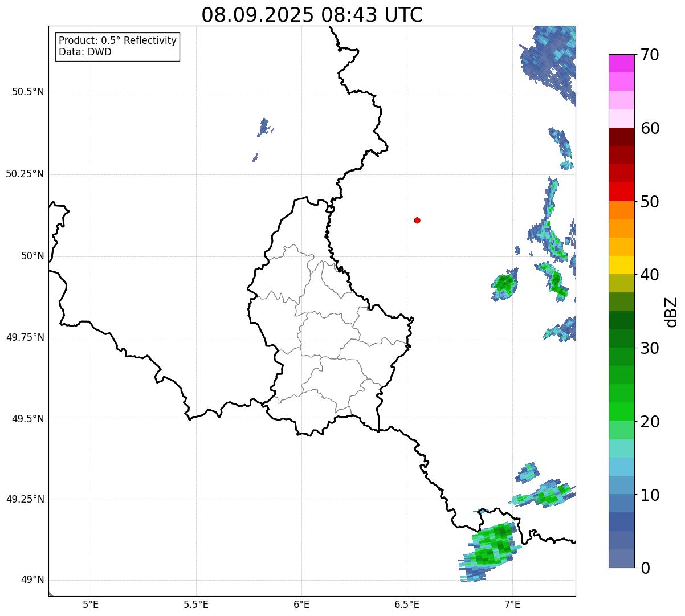This screenshot has width=685, height=616.
Task: Click the magenta top swatch of colorbar
Action: (x=621, y=63)
